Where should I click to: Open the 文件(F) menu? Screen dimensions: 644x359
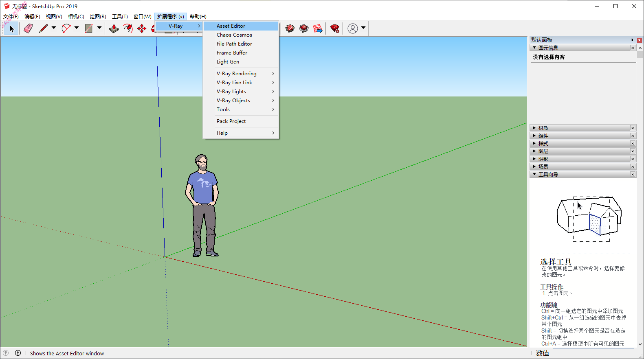pyautogui.click(x=11, y=17)
